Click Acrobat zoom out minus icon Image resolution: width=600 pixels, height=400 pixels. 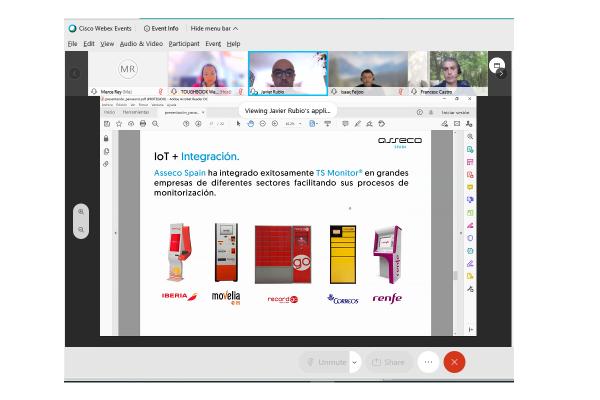tap(262, 124)
